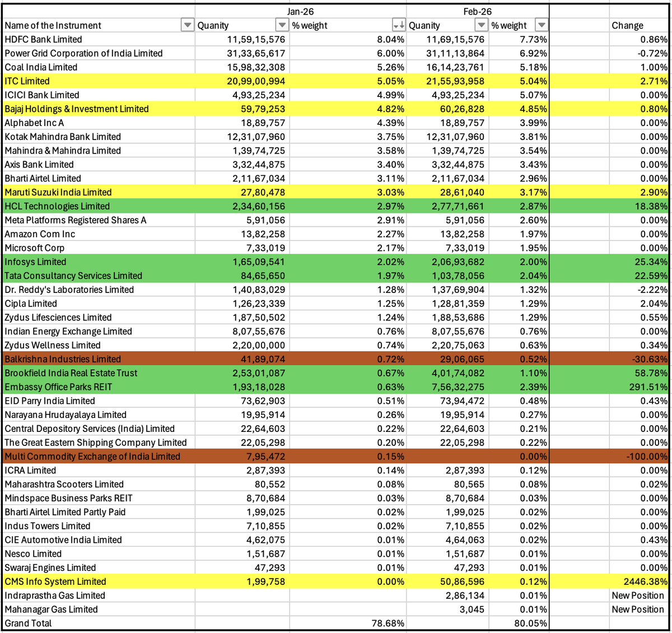The height and width of the screenshot is (633, 672).
Task: Open the Jan-26 Quanity filter dropdown
Action: click(x=282, y=25)
